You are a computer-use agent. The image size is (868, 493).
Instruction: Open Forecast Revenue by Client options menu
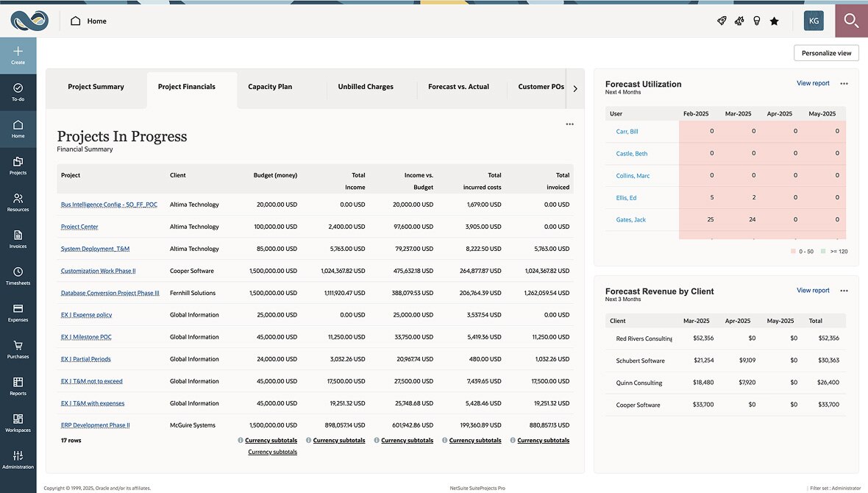click(x=844, y=291)
